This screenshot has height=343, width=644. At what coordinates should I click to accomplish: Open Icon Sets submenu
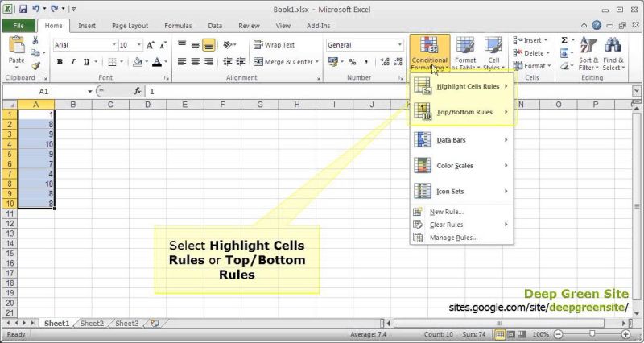tap(461, 191)
